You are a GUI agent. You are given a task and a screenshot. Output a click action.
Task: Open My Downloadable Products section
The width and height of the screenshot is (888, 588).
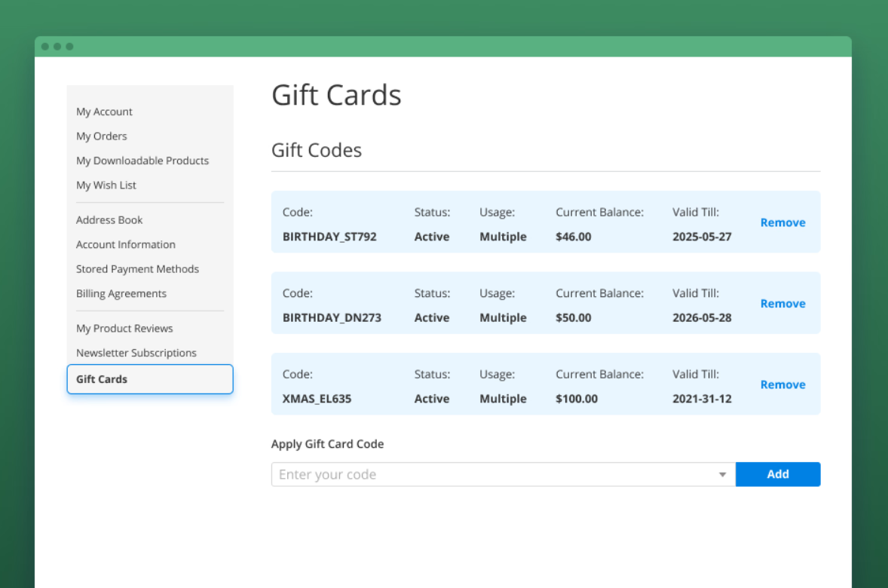point(142,161)
